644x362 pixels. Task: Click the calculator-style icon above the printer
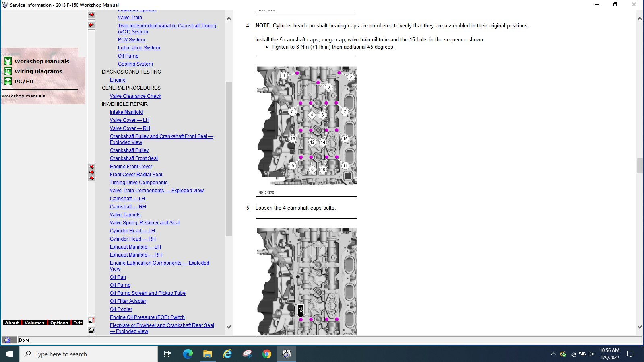coord(91,320)
